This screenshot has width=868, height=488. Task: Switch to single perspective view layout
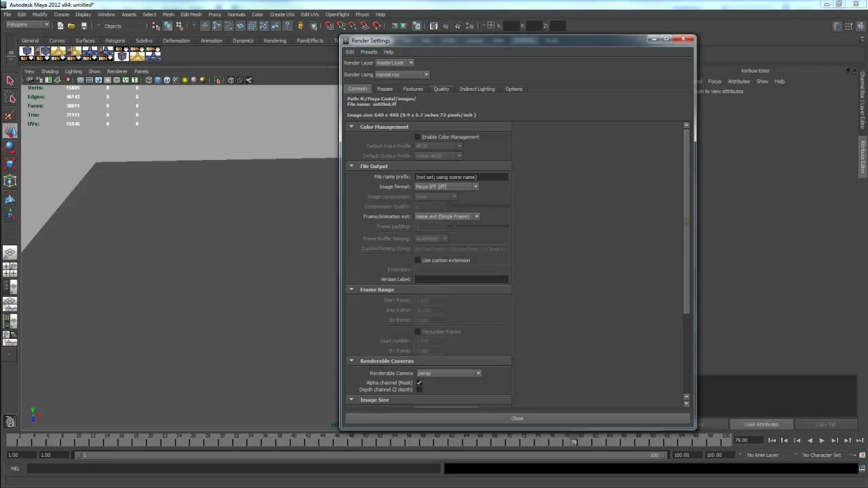(x=10, y=253)
